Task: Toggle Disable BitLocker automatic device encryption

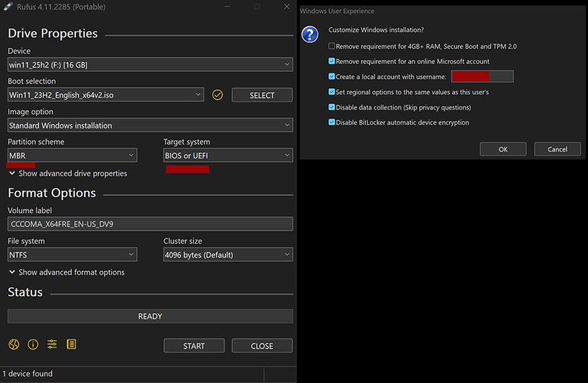Action: pos(332,122)
